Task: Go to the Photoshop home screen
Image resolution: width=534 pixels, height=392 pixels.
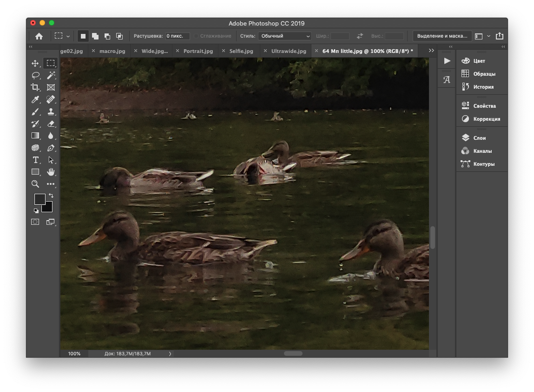Action: pos(39,36)
